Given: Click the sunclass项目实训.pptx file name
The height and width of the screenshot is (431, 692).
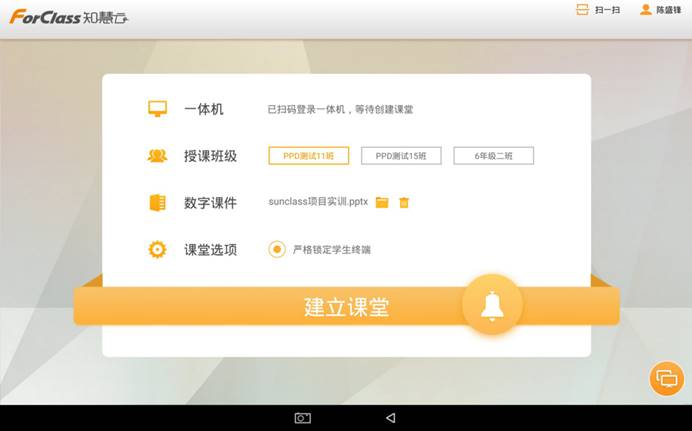Looking at the screenshot, I should [318, 202].
